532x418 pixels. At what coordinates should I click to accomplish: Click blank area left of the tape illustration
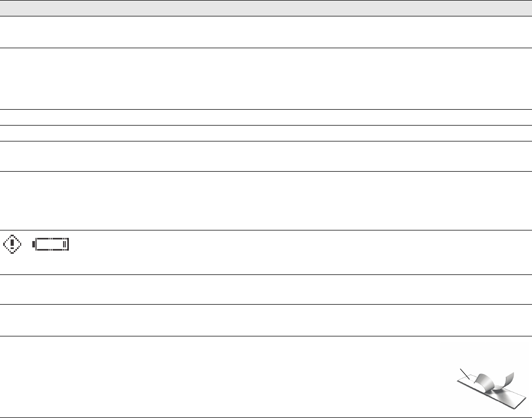(212, 377)
